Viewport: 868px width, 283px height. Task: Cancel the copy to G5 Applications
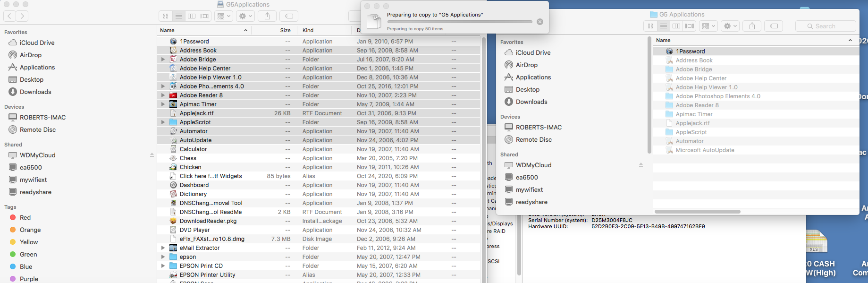540,22
